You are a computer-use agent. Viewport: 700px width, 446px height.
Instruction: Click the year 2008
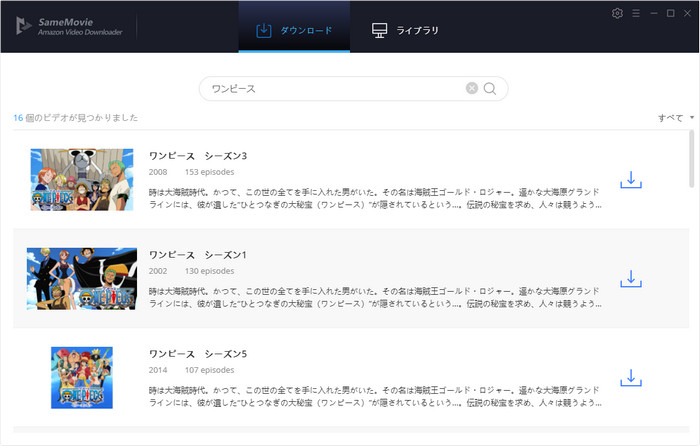coord(158,172)
